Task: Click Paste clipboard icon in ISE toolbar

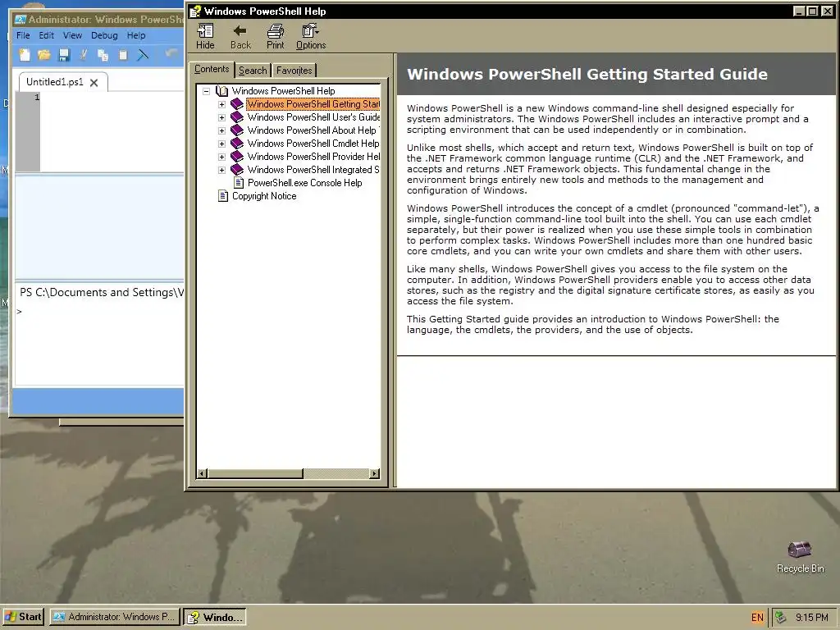Action: pos(123,55)
